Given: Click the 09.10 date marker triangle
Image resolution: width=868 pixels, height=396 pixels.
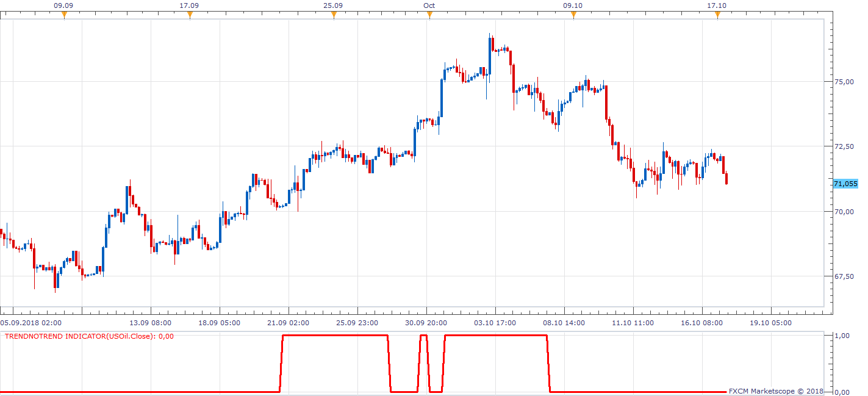Looking at the screenshot, I should [x=573, y=15].
